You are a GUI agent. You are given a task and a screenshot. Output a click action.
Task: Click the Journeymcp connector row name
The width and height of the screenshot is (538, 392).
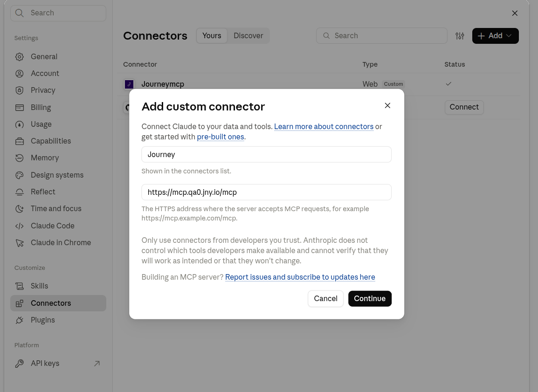point(163,84)
